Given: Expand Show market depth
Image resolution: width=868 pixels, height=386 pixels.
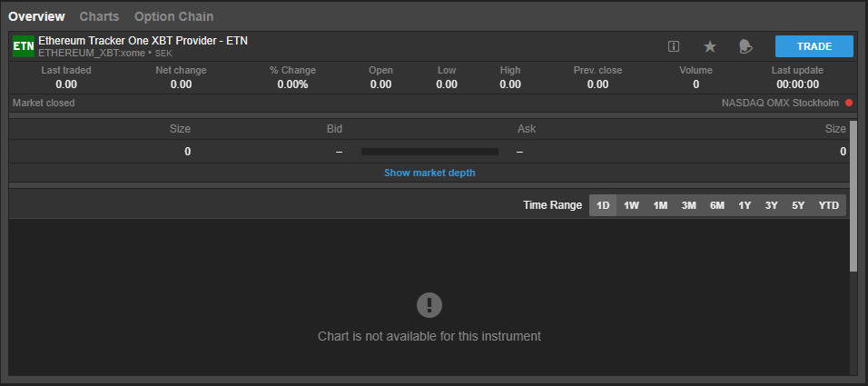Looking at the screenshot, I should (x=429, y=173).
